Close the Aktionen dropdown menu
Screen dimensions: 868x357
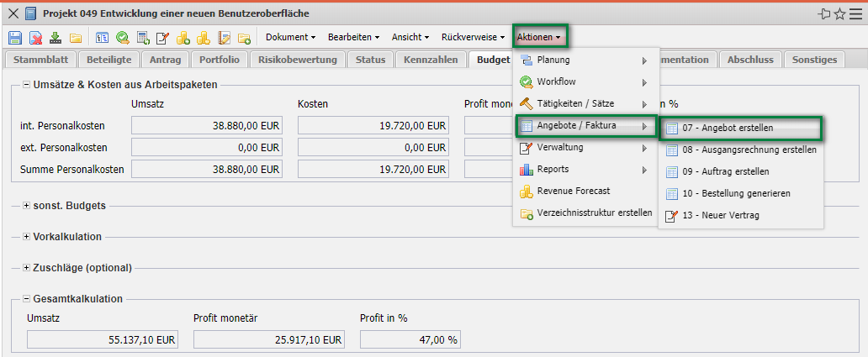540,37
